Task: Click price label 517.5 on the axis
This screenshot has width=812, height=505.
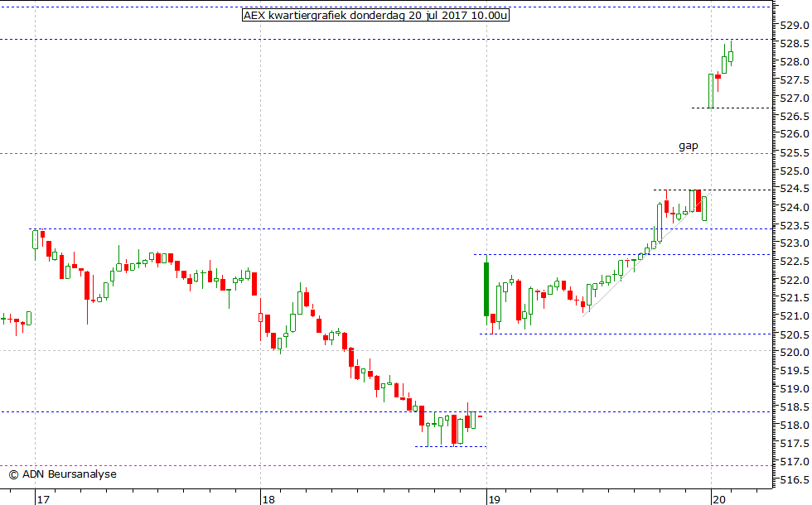Action: (x=795, y=444)
